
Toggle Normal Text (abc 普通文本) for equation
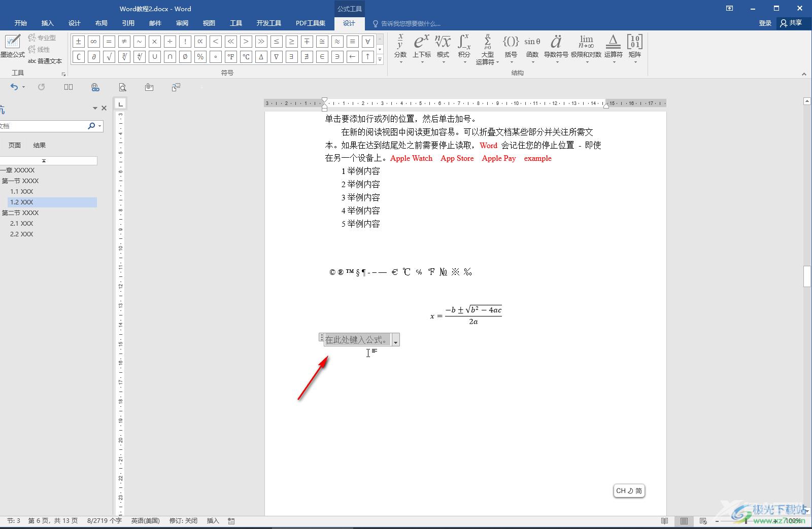tap(45, 61)
